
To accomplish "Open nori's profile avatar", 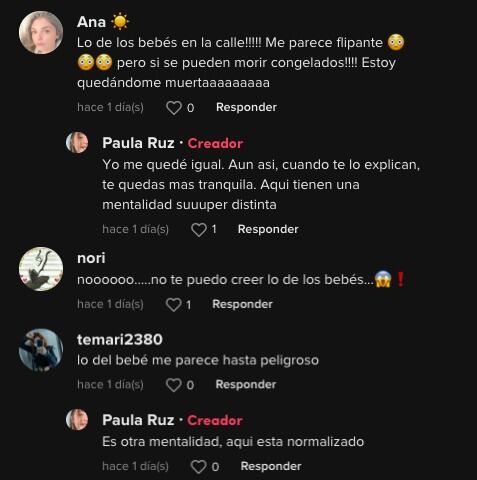I will [x=41, y=269].
